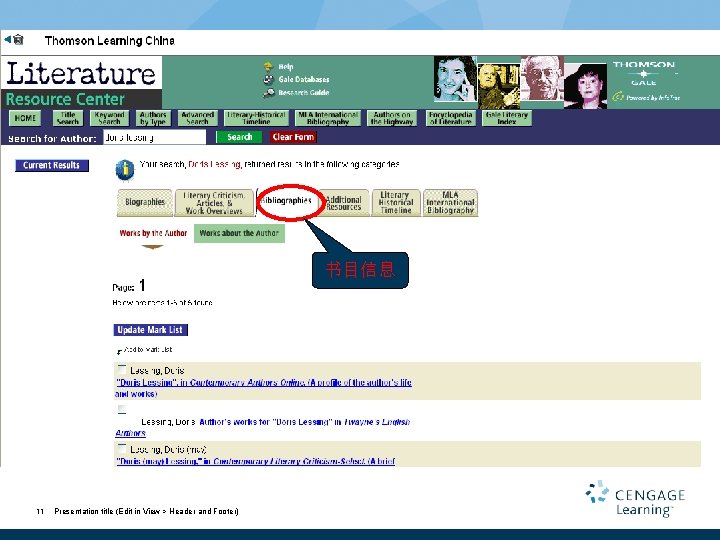The height and width of the screenshot is (540, 720).
Task: Click the Powered by InfoTrac icon
Action: click(x=618, y=97)
